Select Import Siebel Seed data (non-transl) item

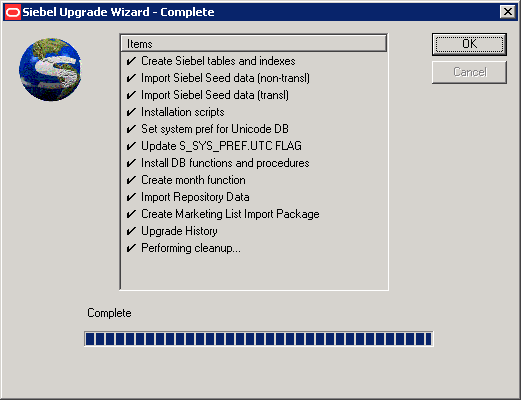225,78
